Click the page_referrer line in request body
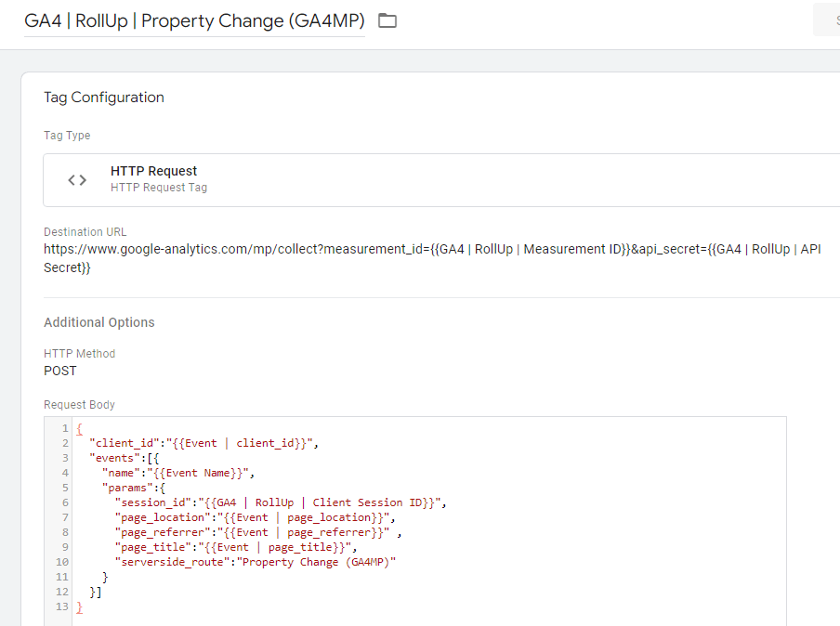The image size is (840, 626). [258, 533]
